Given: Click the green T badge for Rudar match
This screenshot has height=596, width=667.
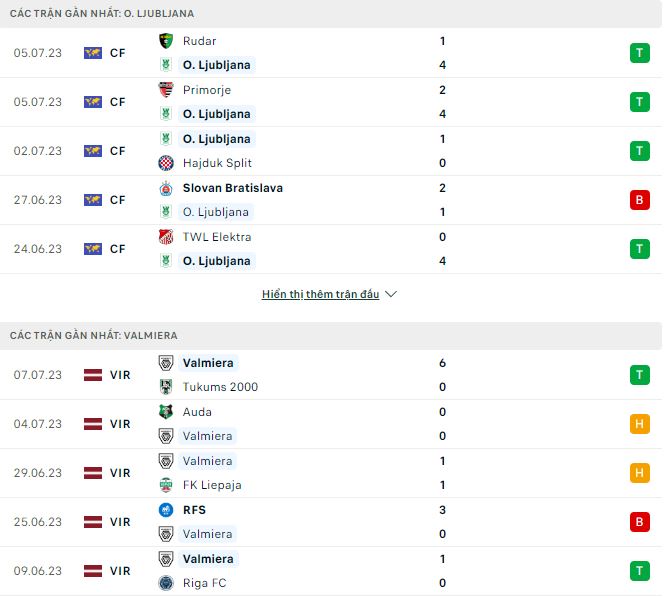Looking at the screenshot, I should tap(639, 53).
